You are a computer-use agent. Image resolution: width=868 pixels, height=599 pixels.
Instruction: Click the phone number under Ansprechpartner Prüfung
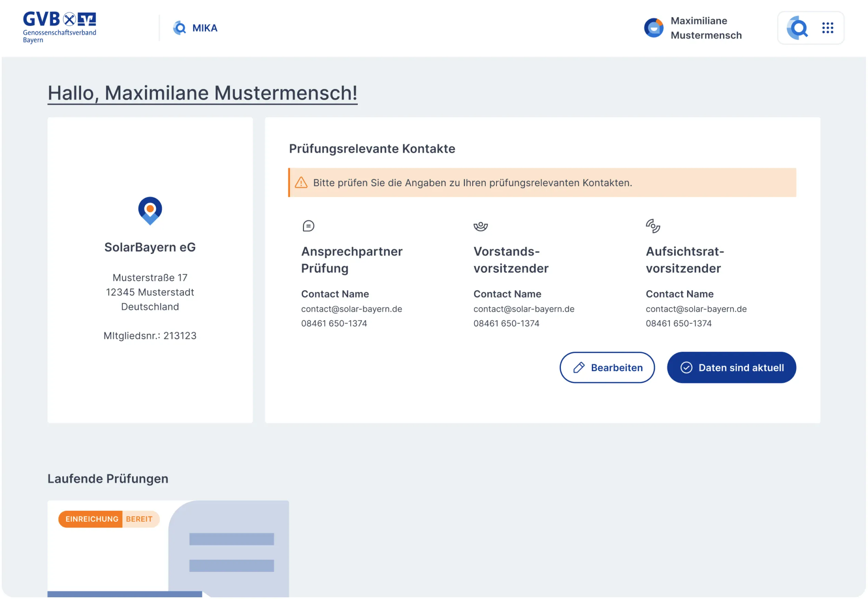click(x=334, y=323)
